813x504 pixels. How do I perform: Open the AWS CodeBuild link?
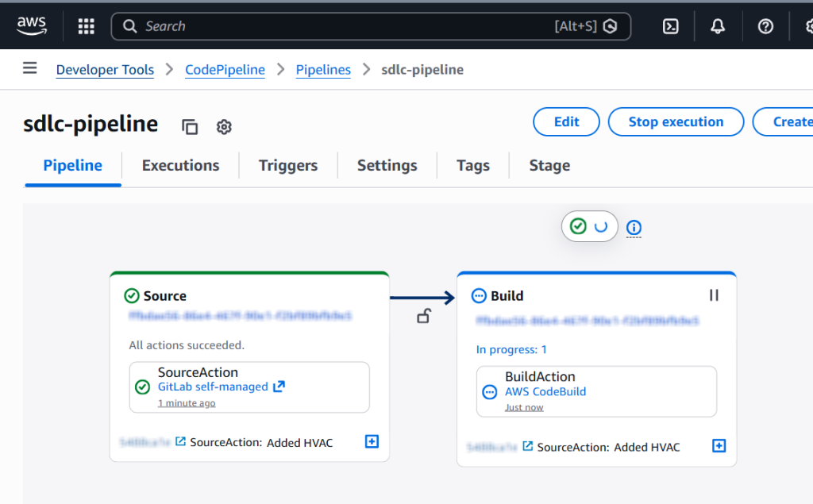tap(545, 391)
